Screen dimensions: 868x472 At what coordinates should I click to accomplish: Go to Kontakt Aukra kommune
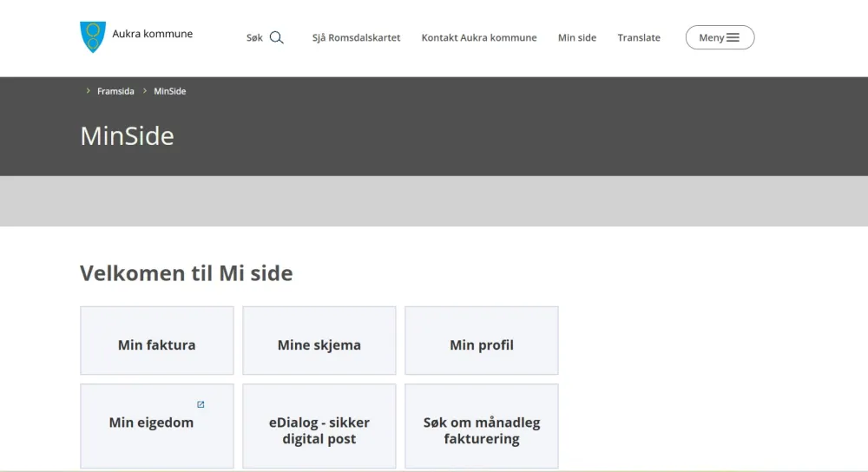point(479,38)
